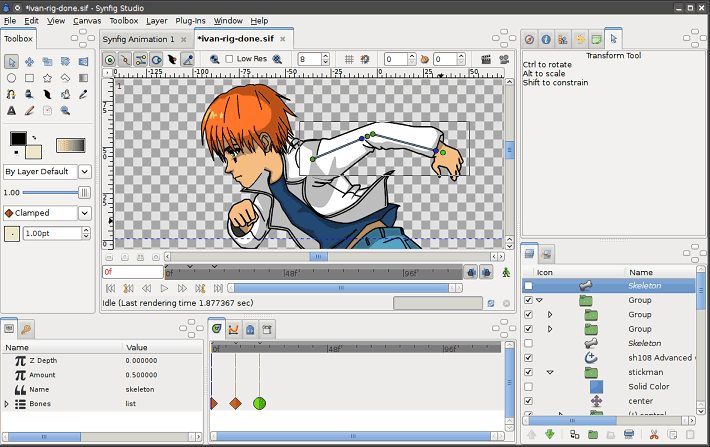Select the Rectangle tool
This screenshot has height=447, width=710.
(x=29, y=77)
